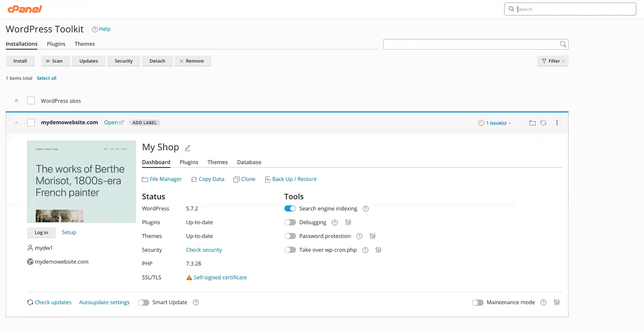Click Copy Data
Viewport: 644px width, 331px height.
point(207,179)
